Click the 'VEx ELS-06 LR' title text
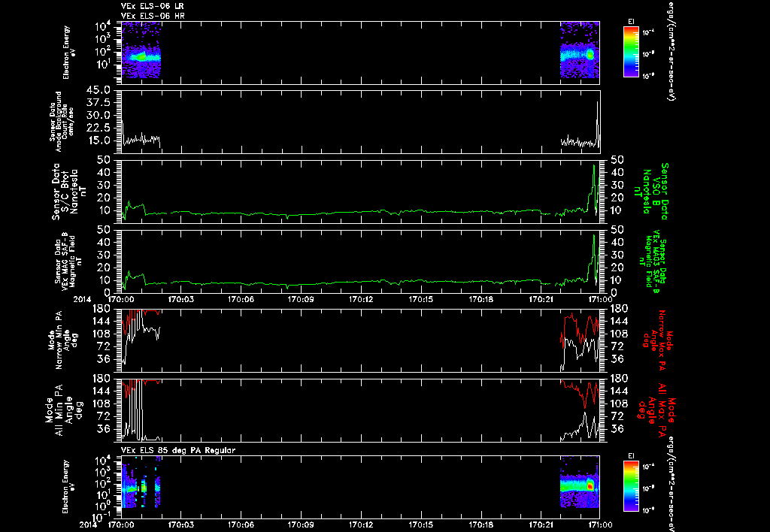 152,6
